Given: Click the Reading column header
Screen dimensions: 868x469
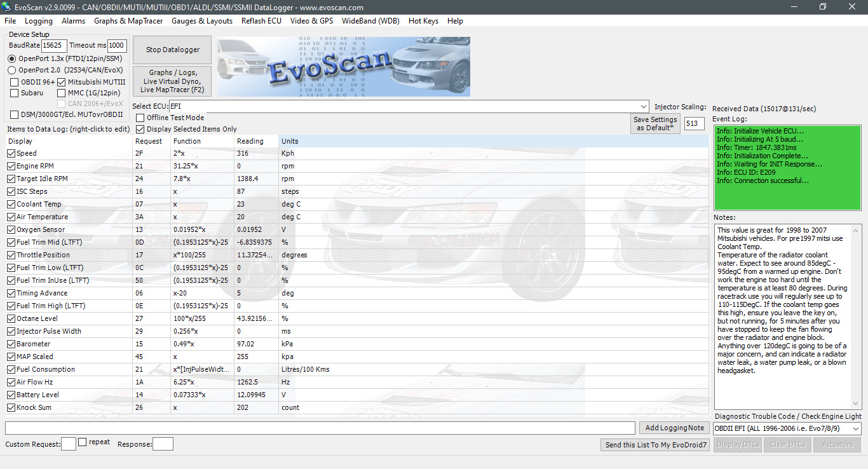Looking at the screenshot, I should (x=256, y=141).
